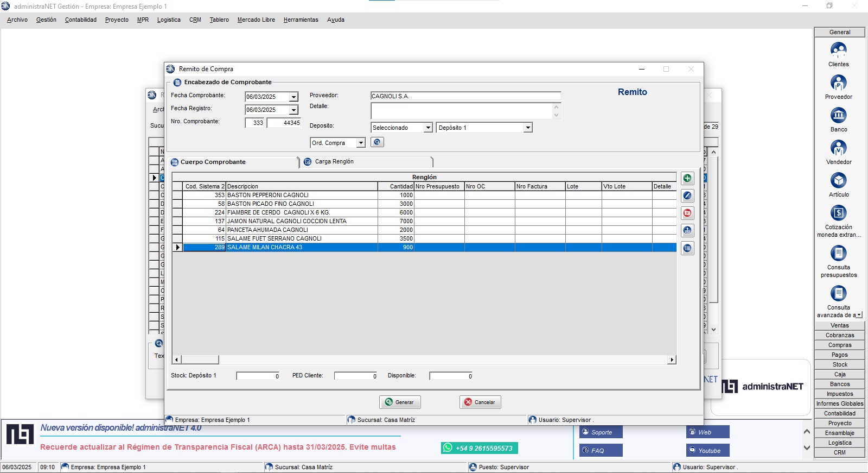
Task: Click the search icon next to Ord. Compra
Action: tap(377, 142)
